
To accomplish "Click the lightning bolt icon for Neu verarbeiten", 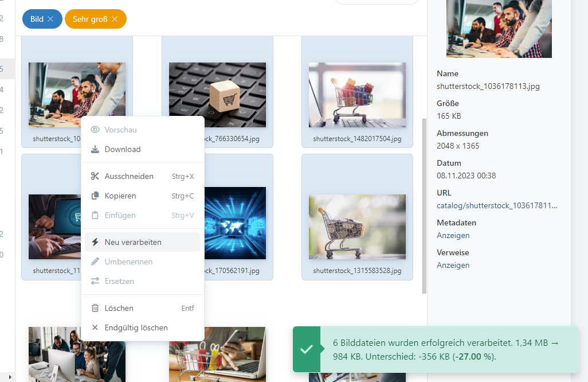I will (x=95, y=243).
